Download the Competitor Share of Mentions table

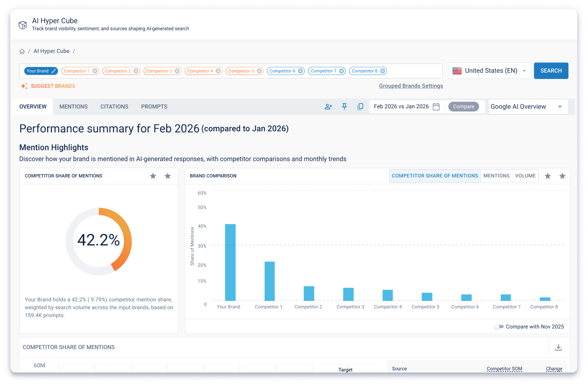point(559,348)
